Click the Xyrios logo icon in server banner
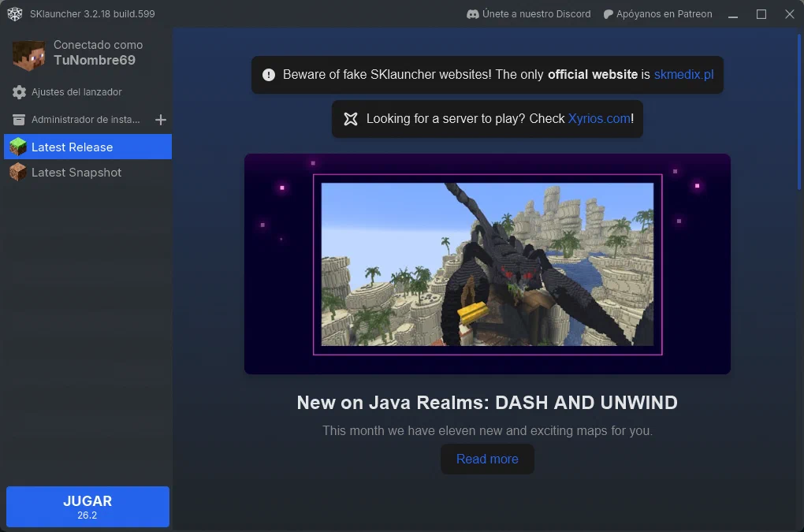The image size is (804, 532). (351, 119)
